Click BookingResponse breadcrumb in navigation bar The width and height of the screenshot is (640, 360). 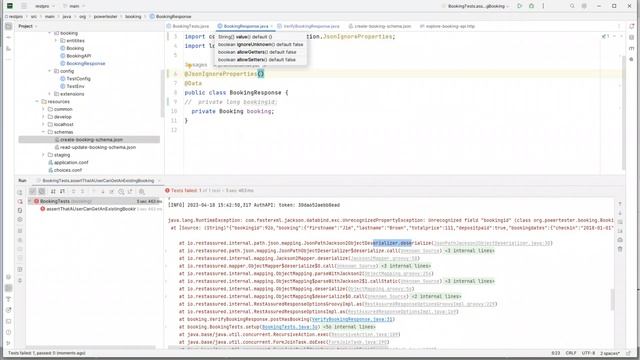tap(170, 17)
